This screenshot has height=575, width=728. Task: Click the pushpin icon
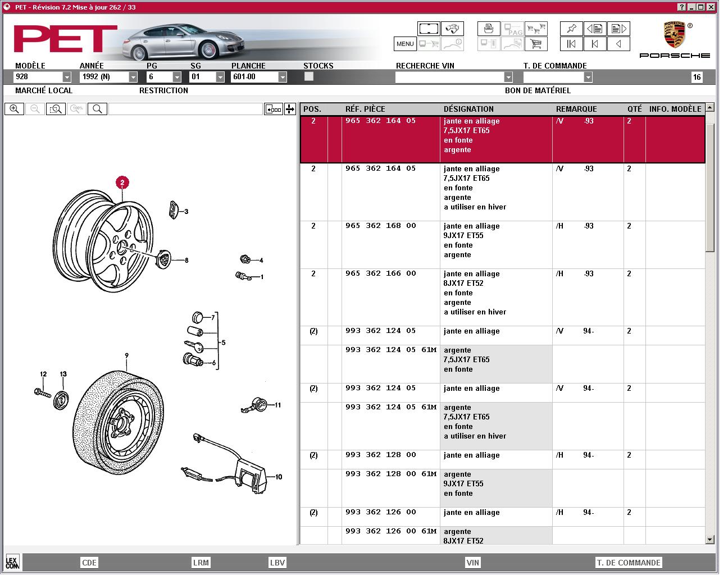[571, 28]
